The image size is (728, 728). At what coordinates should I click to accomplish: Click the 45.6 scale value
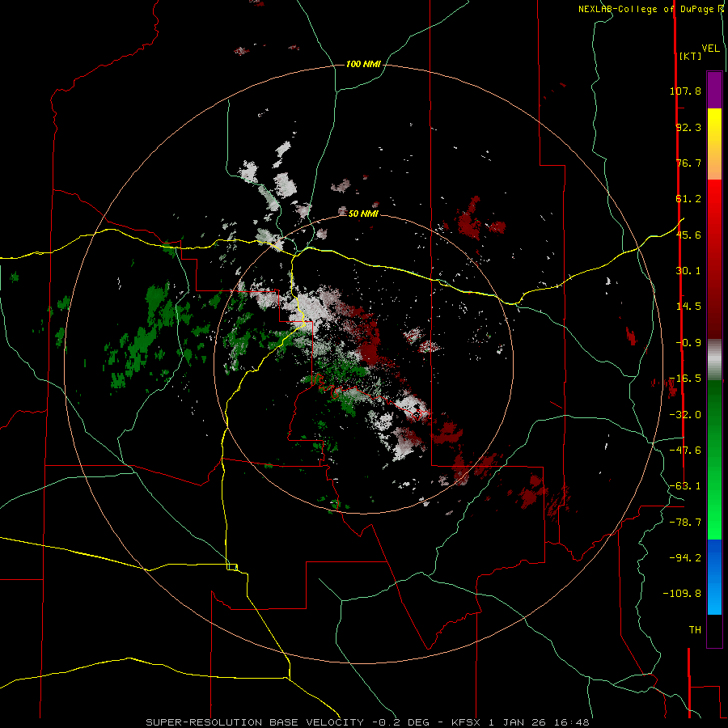tap(688, 235)
